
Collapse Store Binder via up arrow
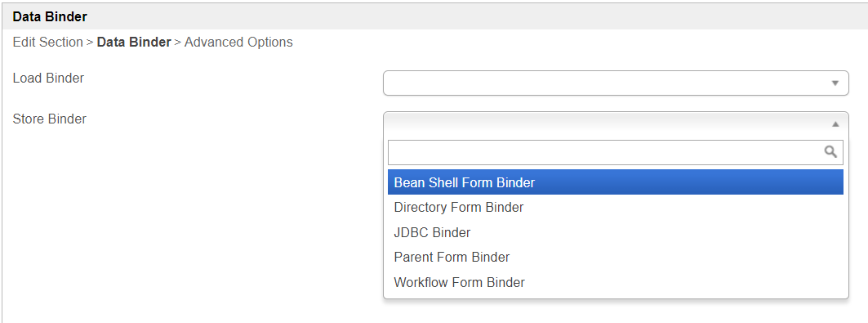click(x=836, y=124)
